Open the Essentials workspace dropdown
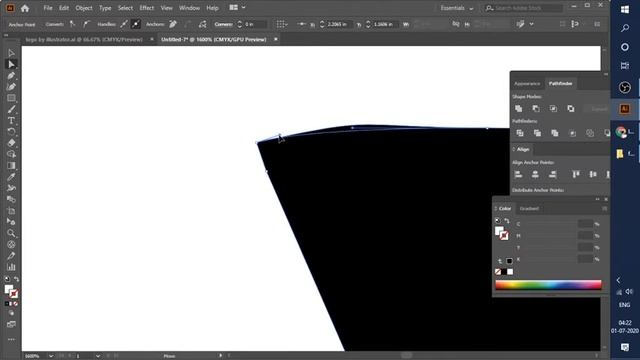This screenshot has height=360, width=640. click(457, 8)
